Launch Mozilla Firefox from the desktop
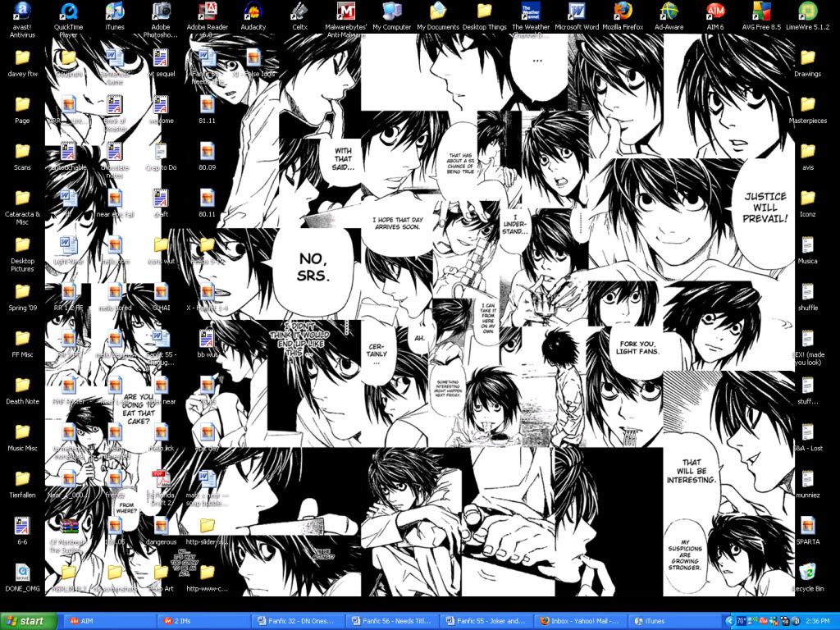840x630 pixels. [x=623, y=16]
